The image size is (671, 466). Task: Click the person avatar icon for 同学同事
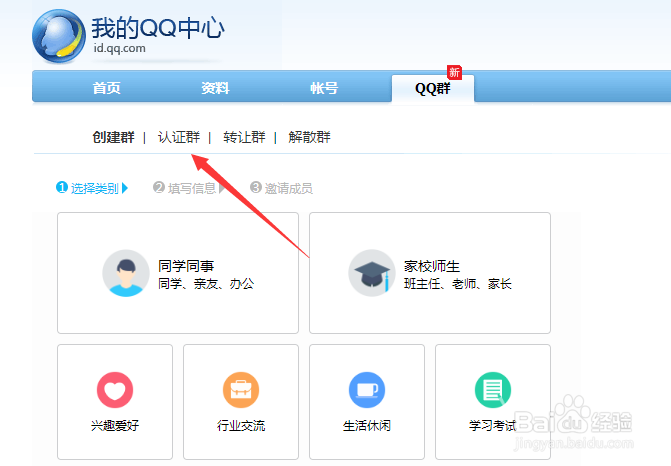click(x=126, y=273)
